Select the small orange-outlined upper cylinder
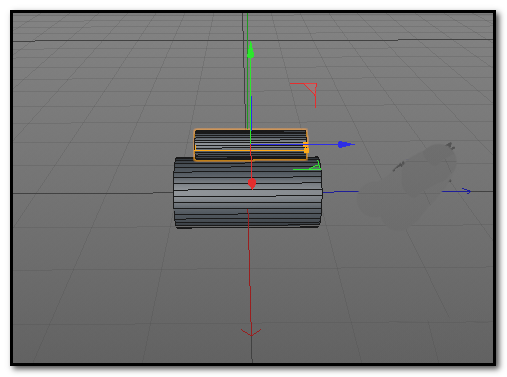The width and height of the screenshot is (507, 377). pyautogui.click(x=251, y=145)
